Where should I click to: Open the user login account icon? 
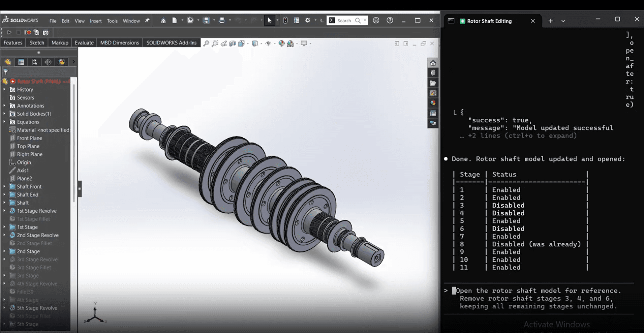pyautogui.click(x=376, y=21)
